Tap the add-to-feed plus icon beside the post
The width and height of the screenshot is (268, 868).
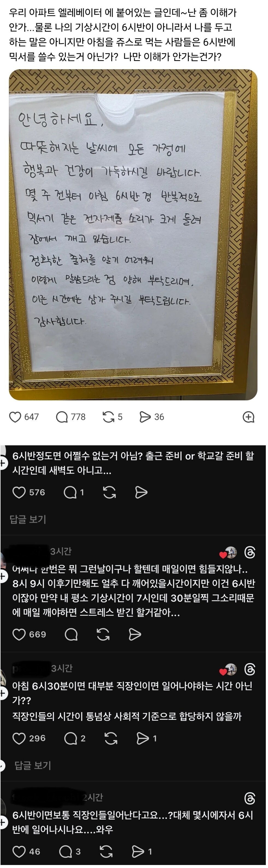(249, 417)
